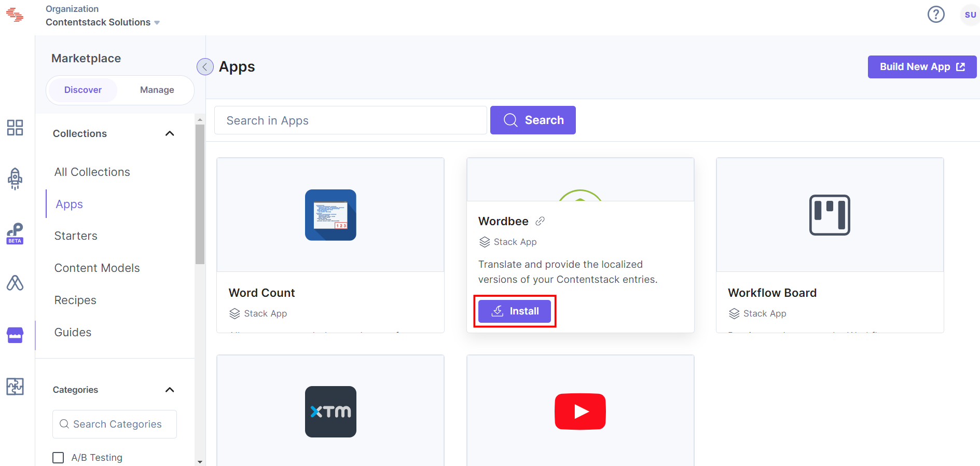
Task: Click the sidebar scroll down arrow
Action: click(200, 461)
